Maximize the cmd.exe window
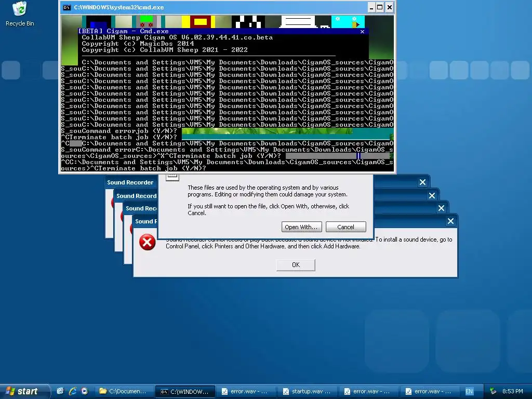The width and height of the screenshot is (532, 399). click(x=380, y=7)
